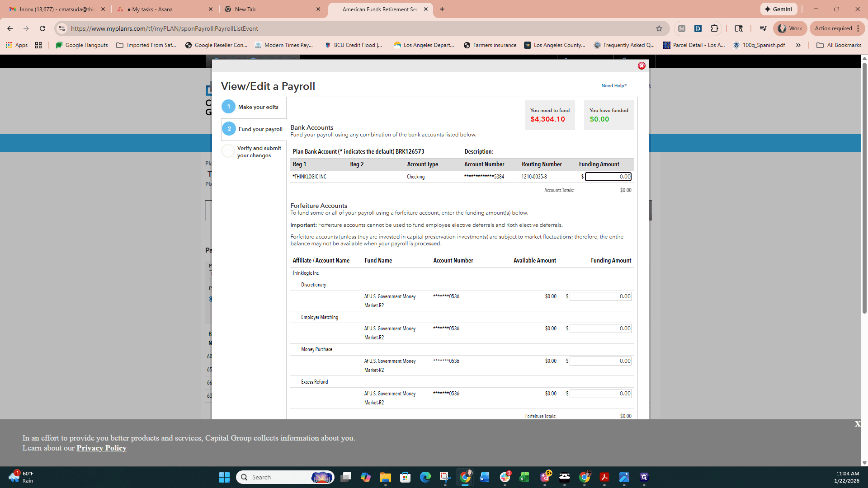The width and height of the screenshot is (868, 488).
Task: Open Gemini in Chrome
Action: click(x=778, y=9)
